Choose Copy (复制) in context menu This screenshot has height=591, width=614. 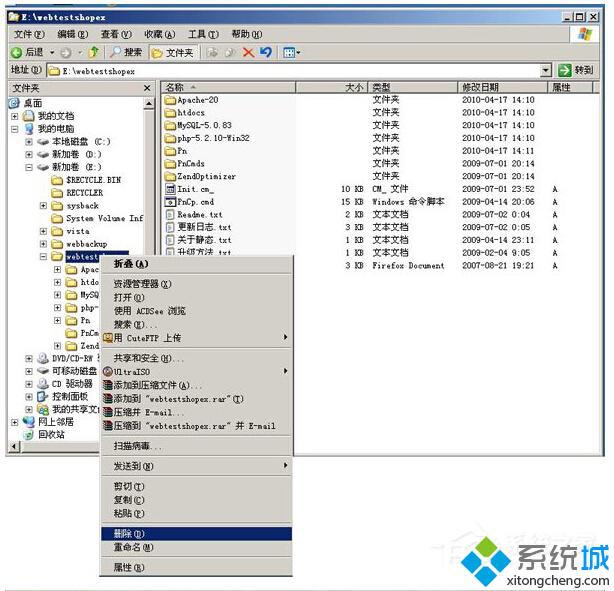click(197, 500)
